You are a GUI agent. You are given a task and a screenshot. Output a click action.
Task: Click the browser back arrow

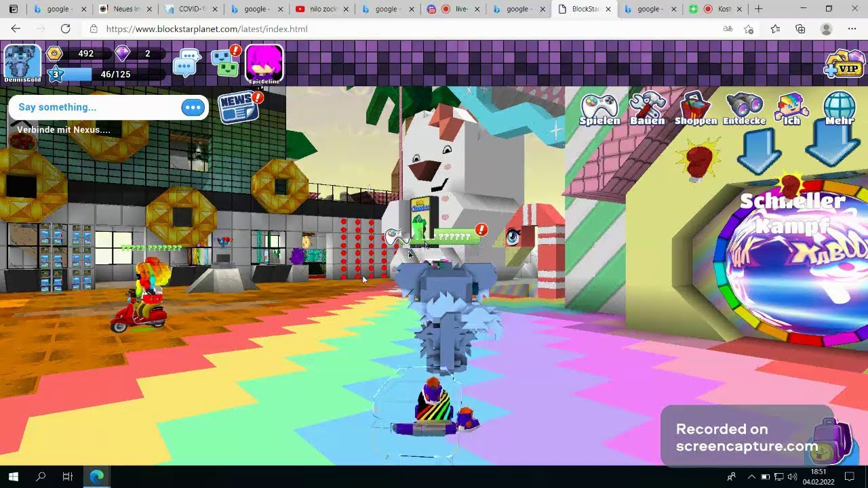click(16, 29)
